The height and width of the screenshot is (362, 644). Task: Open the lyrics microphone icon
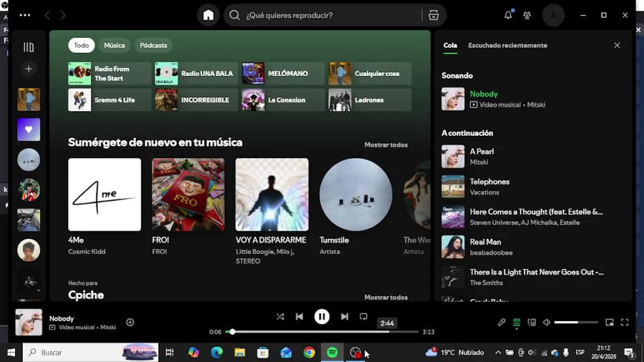(x=502, y=322)
